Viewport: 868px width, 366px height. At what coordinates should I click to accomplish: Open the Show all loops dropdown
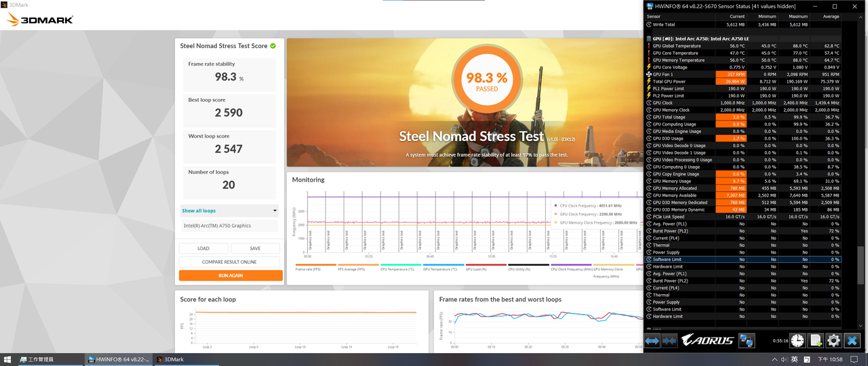229,211
